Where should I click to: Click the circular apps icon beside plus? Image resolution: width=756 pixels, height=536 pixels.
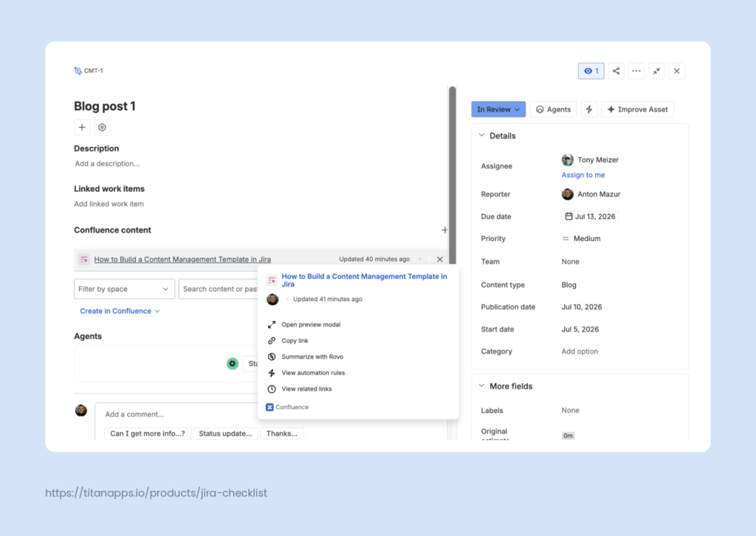102,127
